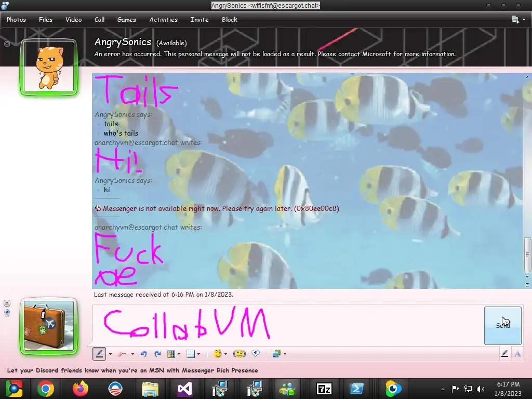Open the show menu icon at top right
Image resolution: width=532 pixels, height=399 pixels.
[x=515, y=20]
